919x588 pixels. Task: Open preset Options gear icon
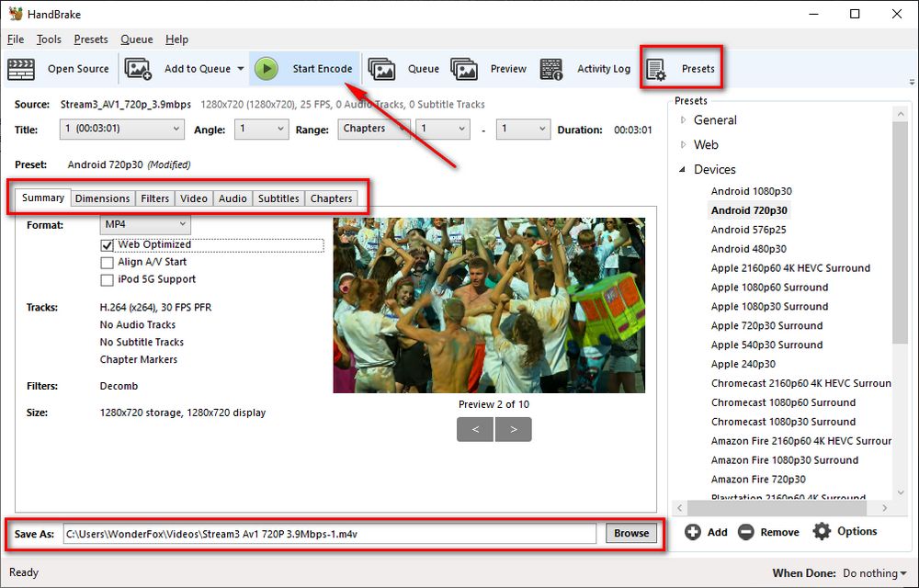[x=822, y=532]
